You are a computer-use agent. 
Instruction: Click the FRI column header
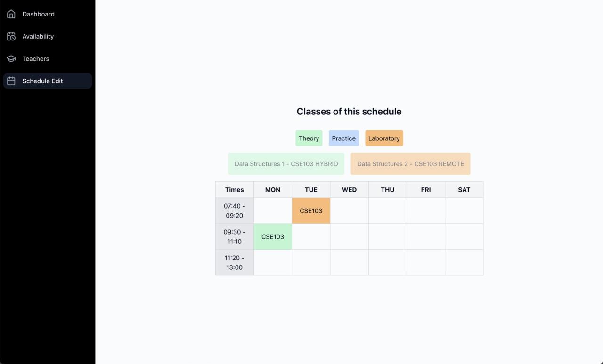[x=426, y=190]
